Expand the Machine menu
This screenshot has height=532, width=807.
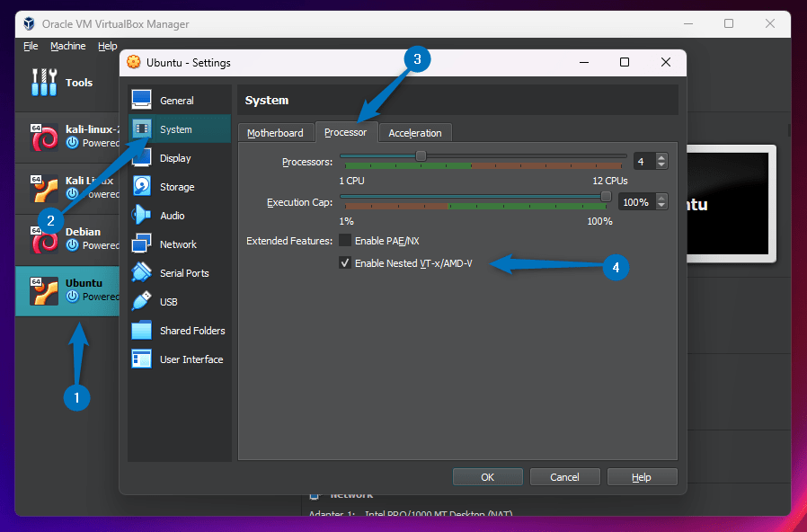click(68, 45)
